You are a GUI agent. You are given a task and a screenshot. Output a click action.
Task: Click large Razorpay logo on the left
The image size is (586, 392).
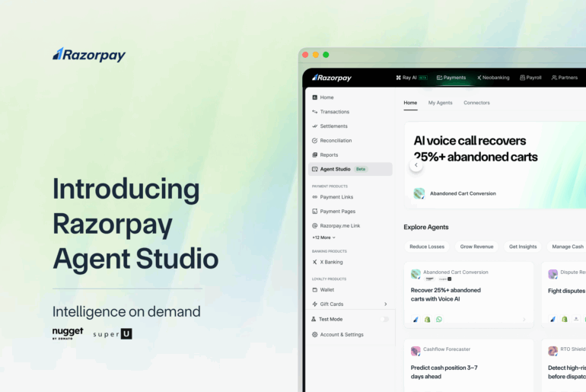89,55
